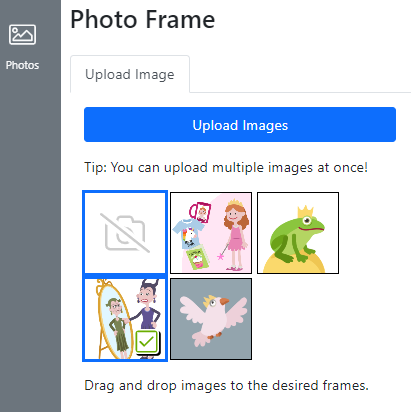
Task: Toggle the green checkmark on the witch image
Action: tap(147, 342)
